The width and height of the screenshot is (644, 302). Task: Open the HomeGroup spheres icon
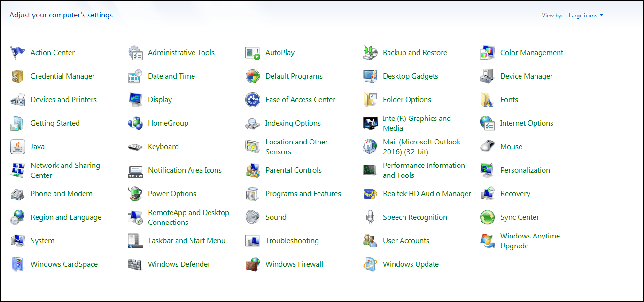(135, 123)
